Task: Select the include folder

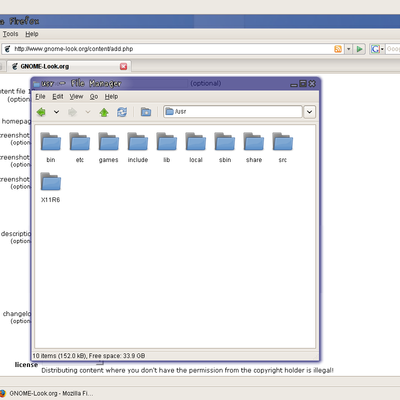Action: point(138,147)
